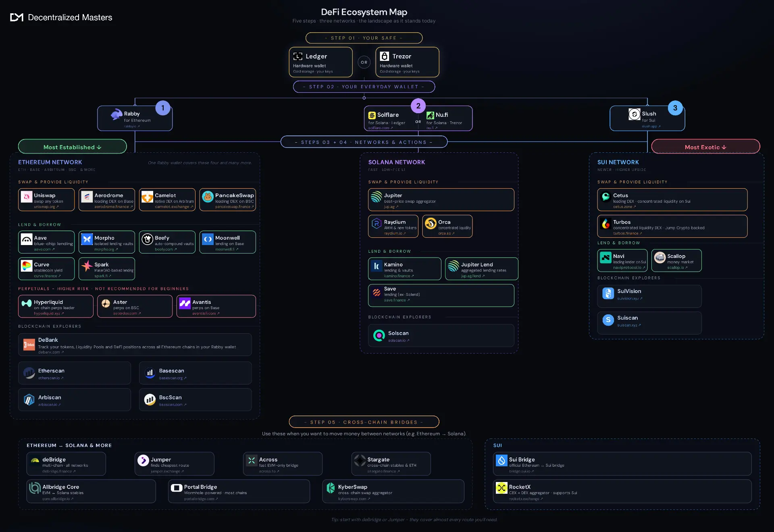Click the Jupiter swirl icon
Viewport: 774px width, 532px height.
(376, 197)
